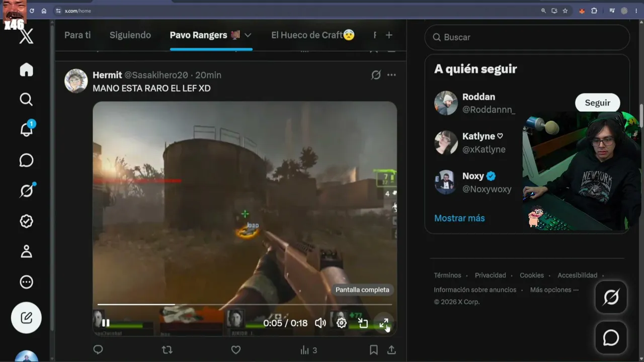
Task: Open the Hermit display name link
Action: click(107, 75)
